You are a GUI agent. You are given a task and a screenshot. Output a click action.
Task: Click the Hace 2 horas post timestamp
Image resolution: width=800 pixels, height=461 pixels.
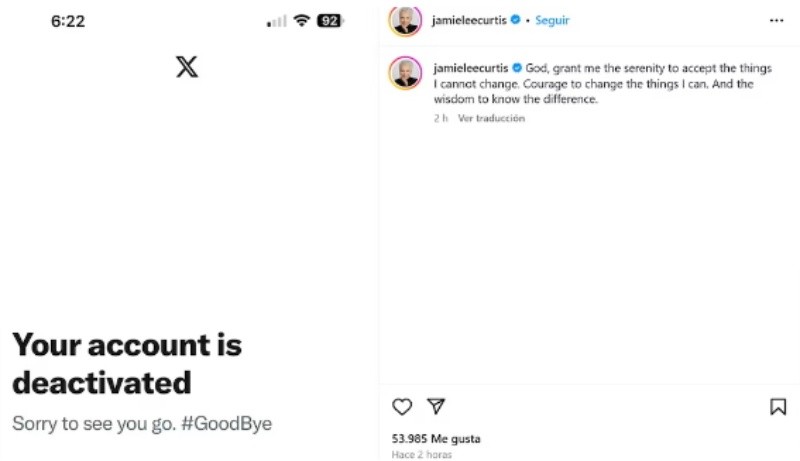point(422,455)
